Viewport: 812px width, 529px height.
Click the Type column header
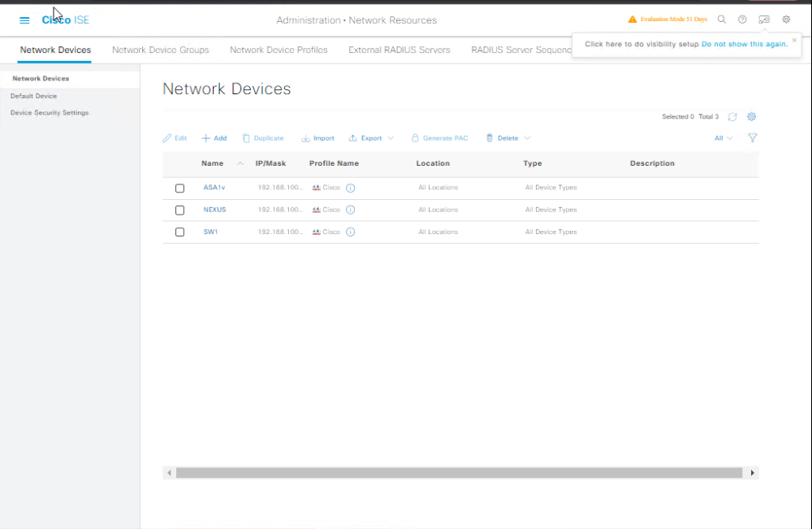[x=533, y=163]
